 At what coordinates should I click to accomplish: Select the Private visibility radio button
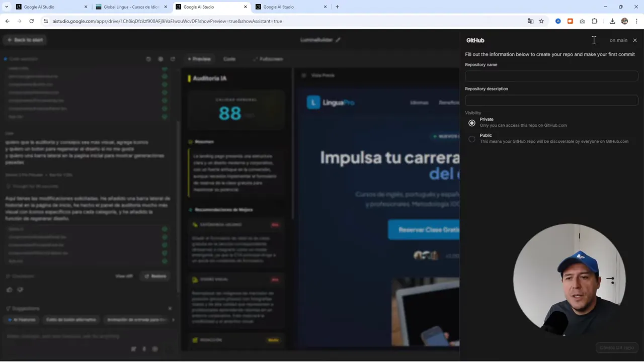coord(471,123)
